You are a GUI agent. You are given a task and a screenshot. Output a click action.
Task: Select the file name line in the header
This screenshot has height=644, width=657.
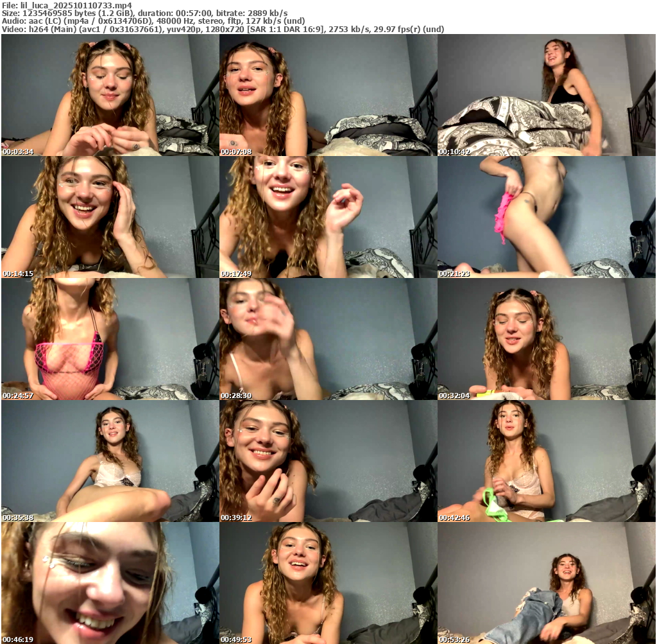coord(67,5)
